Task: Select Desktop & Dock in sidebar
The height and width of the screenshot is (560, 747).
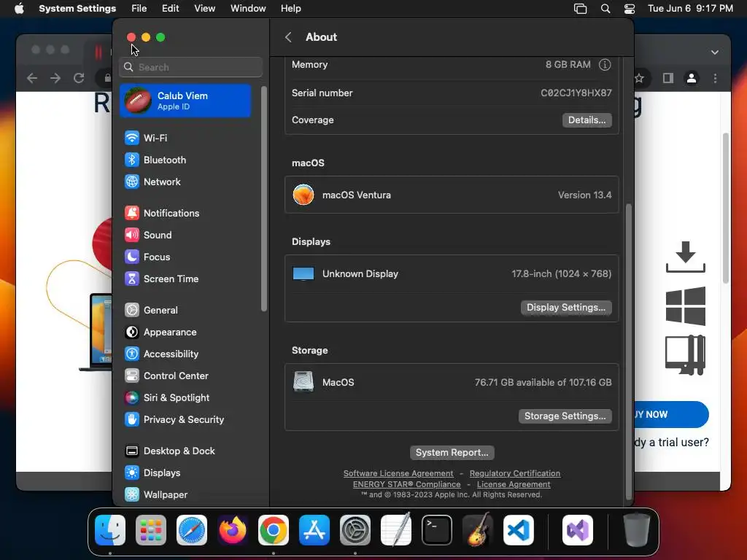Action: [x=170, y=451]
